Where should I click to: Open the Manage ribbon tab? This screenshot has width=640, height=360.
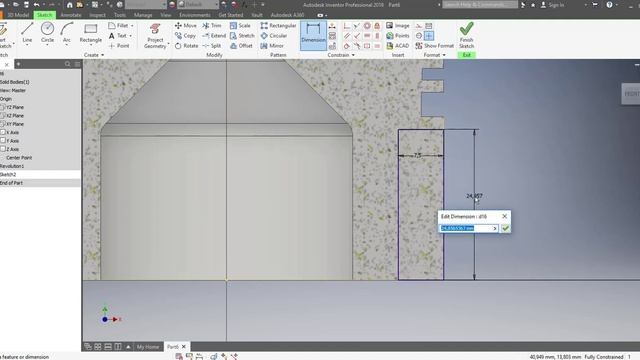tap(143, 15)
